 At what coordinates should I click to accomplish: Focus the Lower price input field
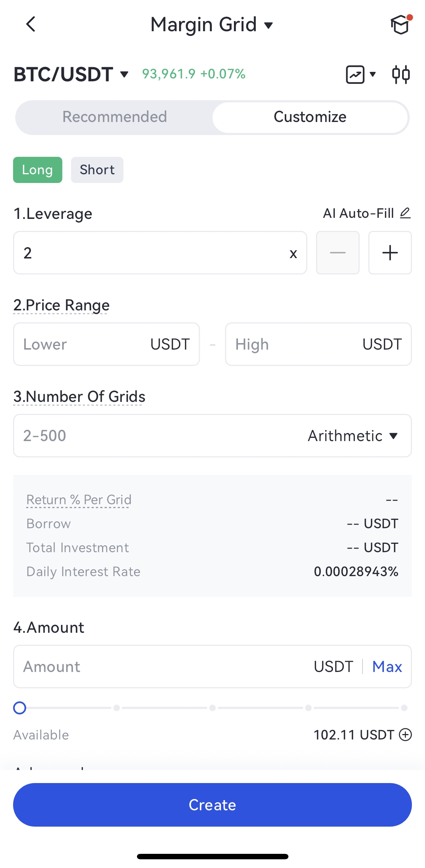(x=84, y=344)
